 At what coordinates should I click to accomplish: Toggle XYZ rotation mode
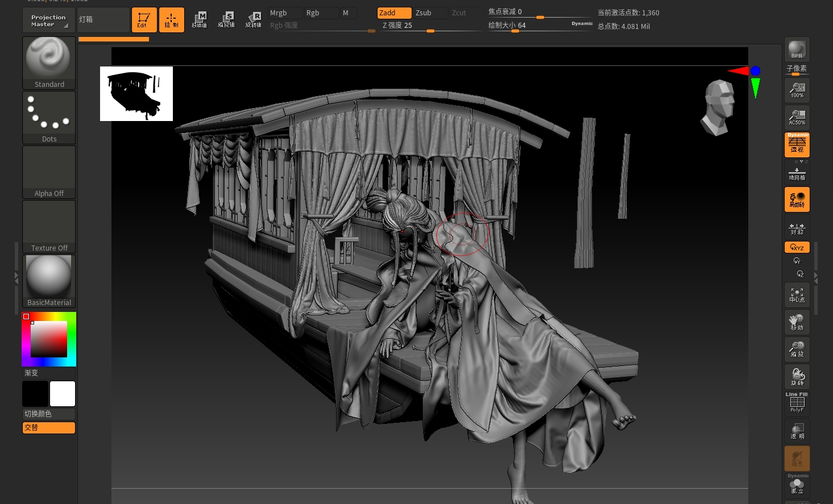tap(797, 248)
